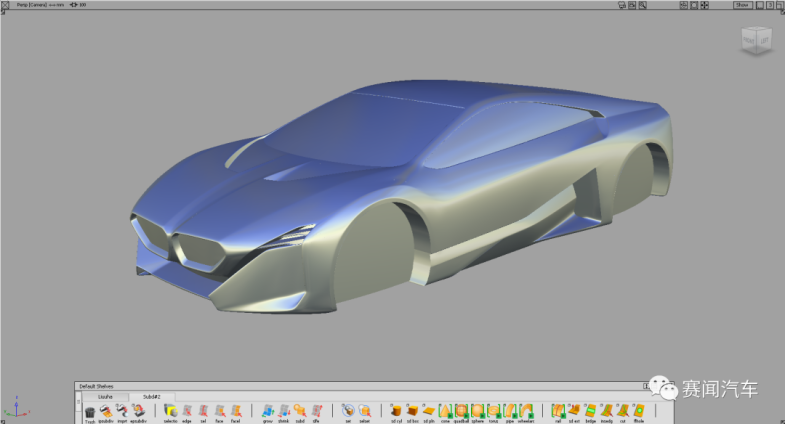The image size is (785, 424).
Task: Create a subdivision cylinder with sd cyl
Action: click(x=397, y=411)
